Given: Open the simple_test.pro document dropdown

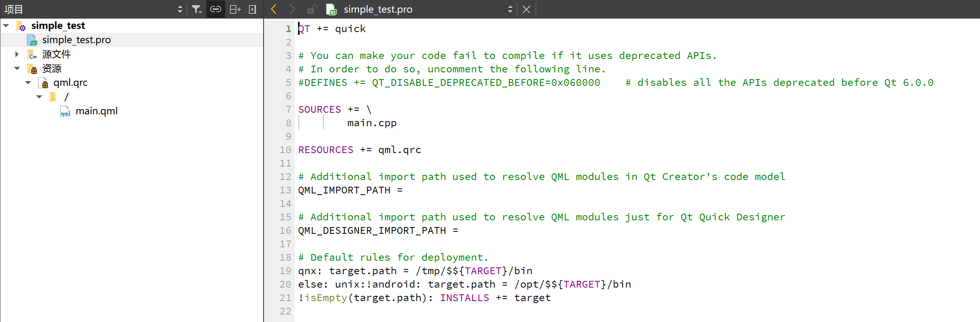Looking at the screenshot, I should (510, 9).
